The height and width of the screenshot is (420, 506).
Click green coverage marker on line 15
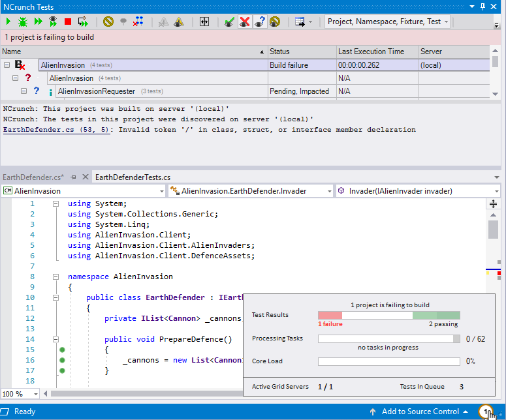(x=62, y=350)
